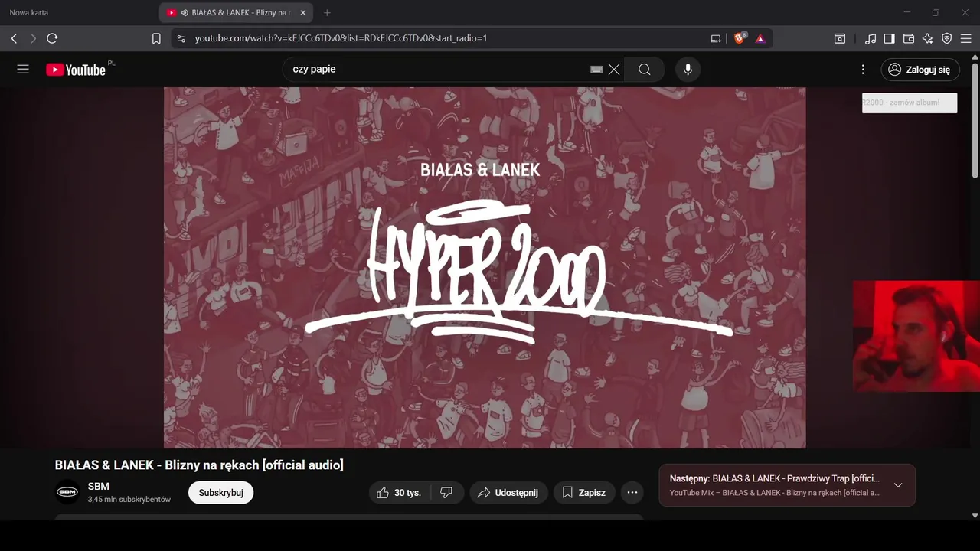Click the webcam overlay thumbnail
This screenshot has width=980, height=551.
pos(916,336)
